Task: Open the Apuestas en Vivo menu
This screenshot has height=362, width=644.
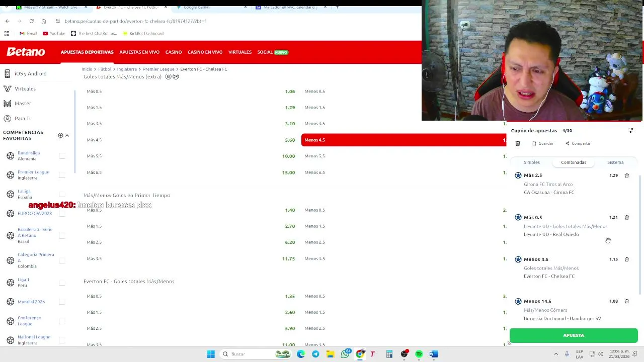Action: tap(139, 52)
